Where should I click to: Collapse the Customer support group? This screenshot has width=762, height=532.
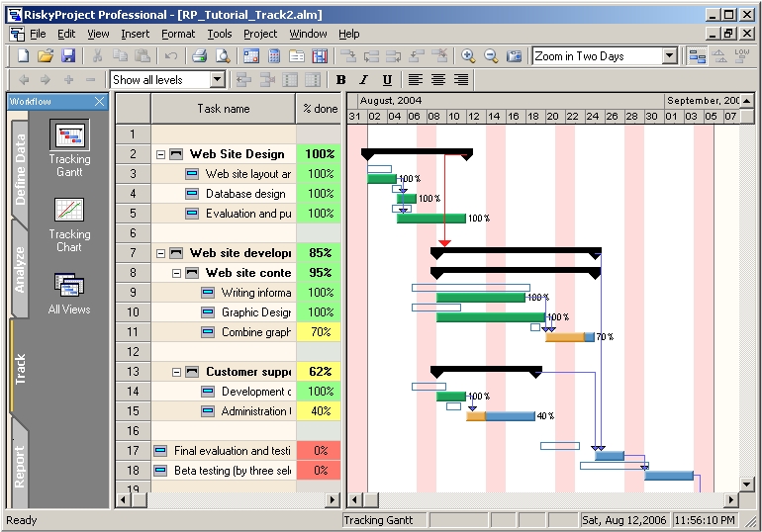(176, 373)
